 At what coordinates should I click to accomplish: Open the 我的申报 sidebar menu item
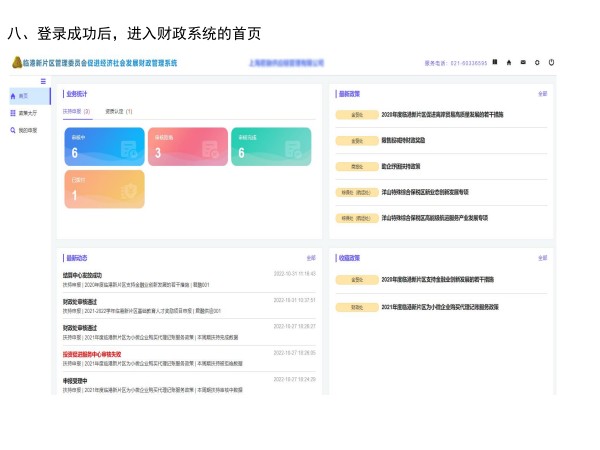click(30, 130)
